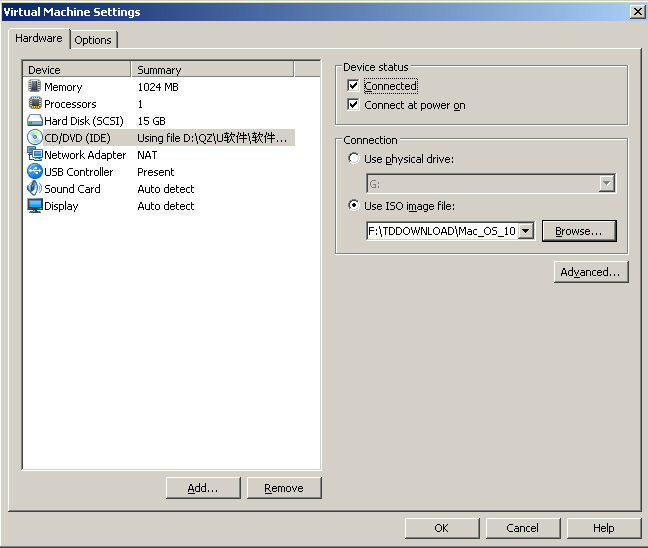
Task: Click the Remove device button
Action: pos(284,488)
